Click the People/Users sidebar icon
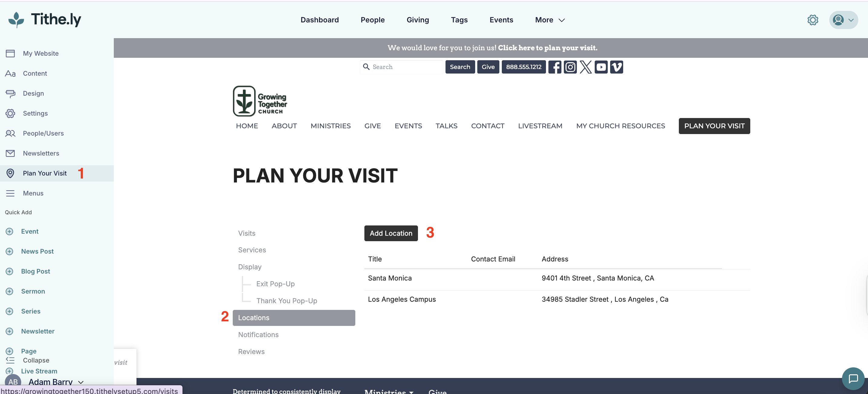 point(11,133)
